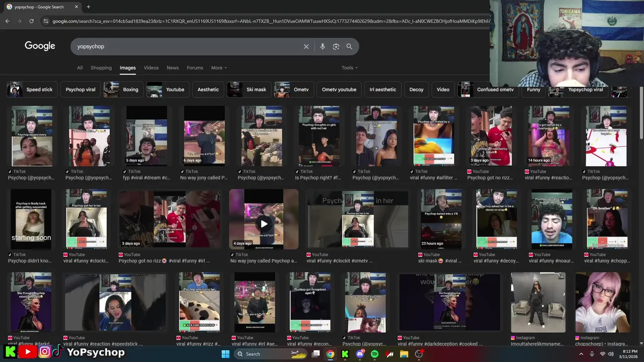Click the microphone tray icon
This screenshot has height=362, width=644.
592,354
